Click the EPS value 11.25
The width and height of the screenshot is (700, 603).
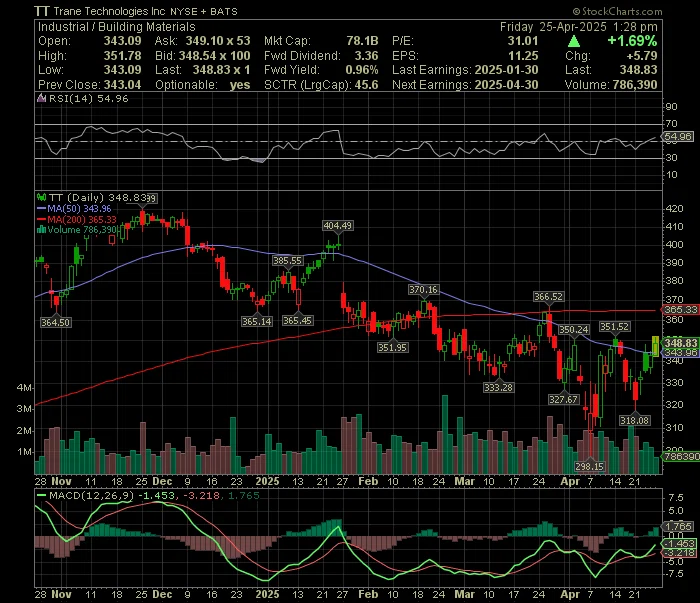click(x=523, y=56)
